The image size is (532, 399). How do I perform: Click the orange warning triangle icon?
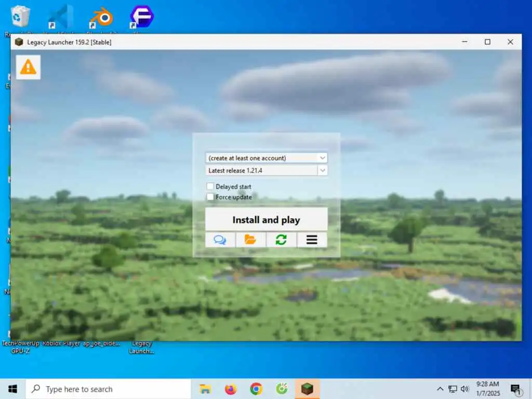28,67
